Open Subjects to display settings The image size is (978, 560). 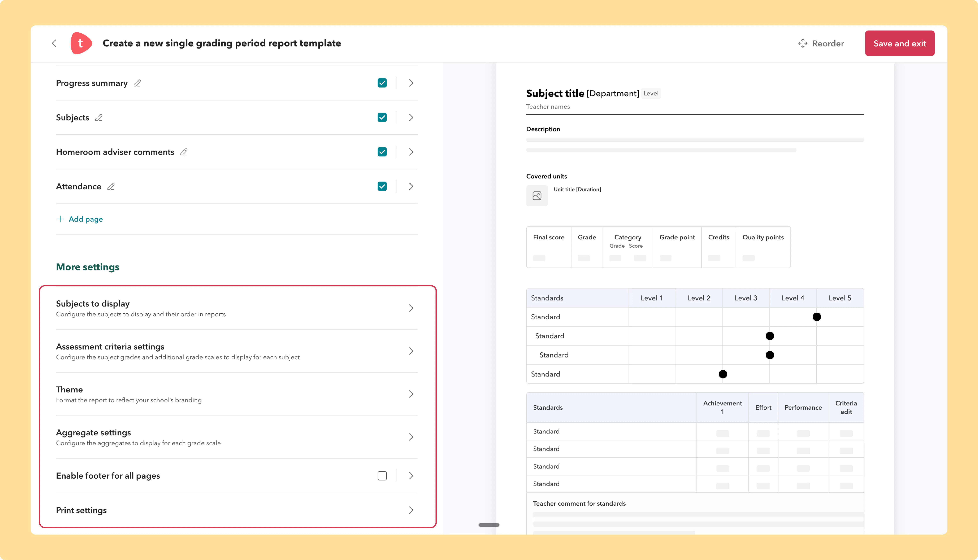point(237,308)
